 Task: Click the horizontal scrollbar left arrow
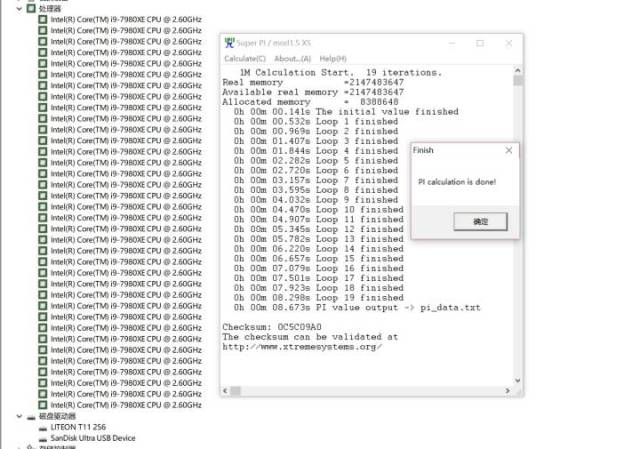pos(225,391)
